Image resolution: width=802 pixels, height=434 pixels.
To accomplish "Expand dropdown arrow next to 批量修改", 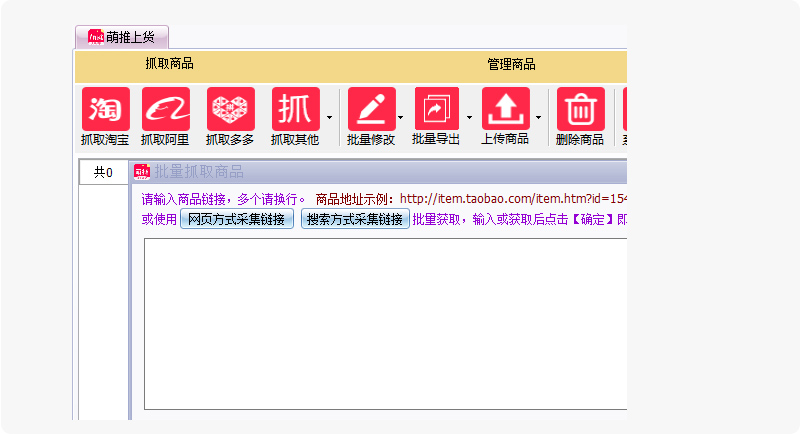I will [400, 118].
